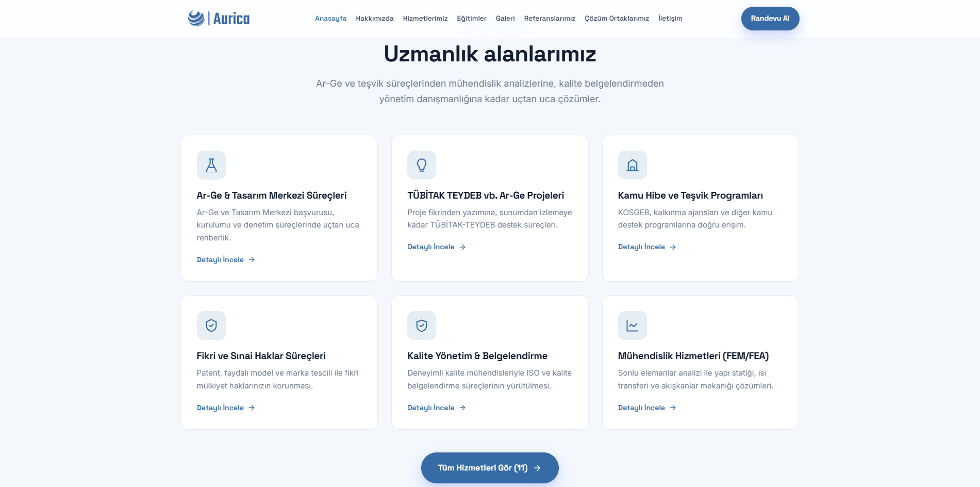Go to Hakkımızda page
Screen dimensions: 980x487
coord(375,19)
